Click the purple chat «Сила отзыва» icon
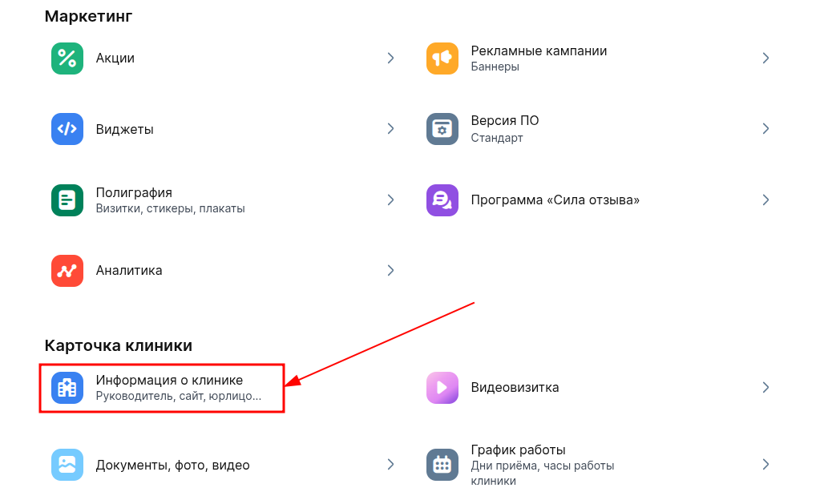 click(x=442, y=200)
